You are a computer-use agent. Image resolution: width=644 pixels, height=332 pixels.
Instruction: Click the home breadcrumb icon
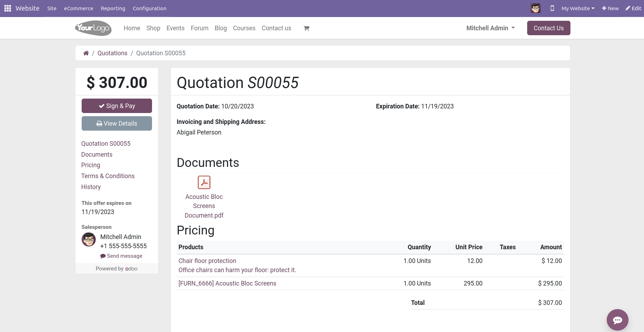pos(86,53)
